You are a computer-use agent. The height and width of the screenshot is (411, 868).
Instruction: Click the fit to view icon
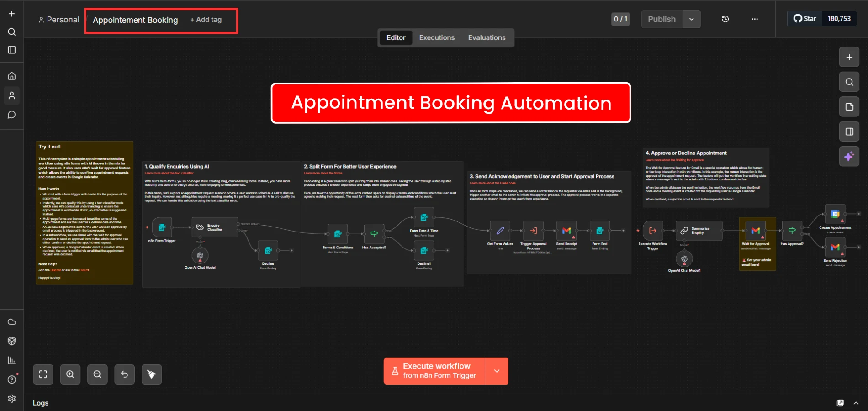(43, 374)
